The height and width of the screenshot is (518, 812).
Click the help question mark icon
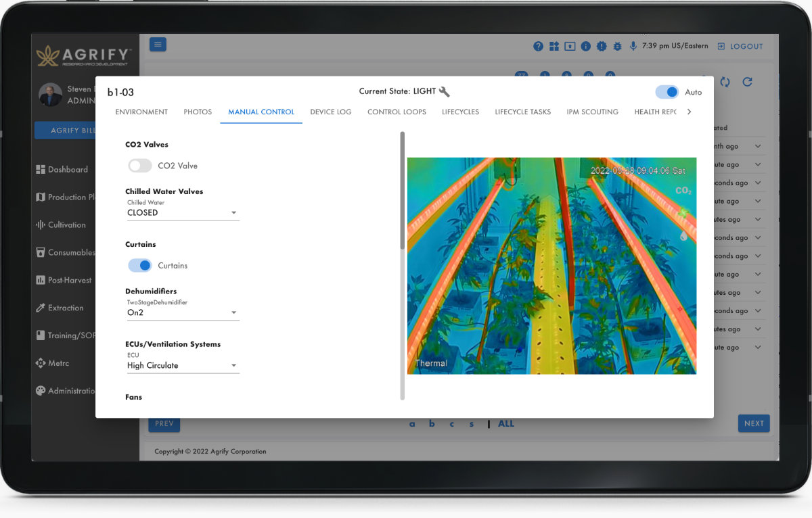tap(538, 46)
